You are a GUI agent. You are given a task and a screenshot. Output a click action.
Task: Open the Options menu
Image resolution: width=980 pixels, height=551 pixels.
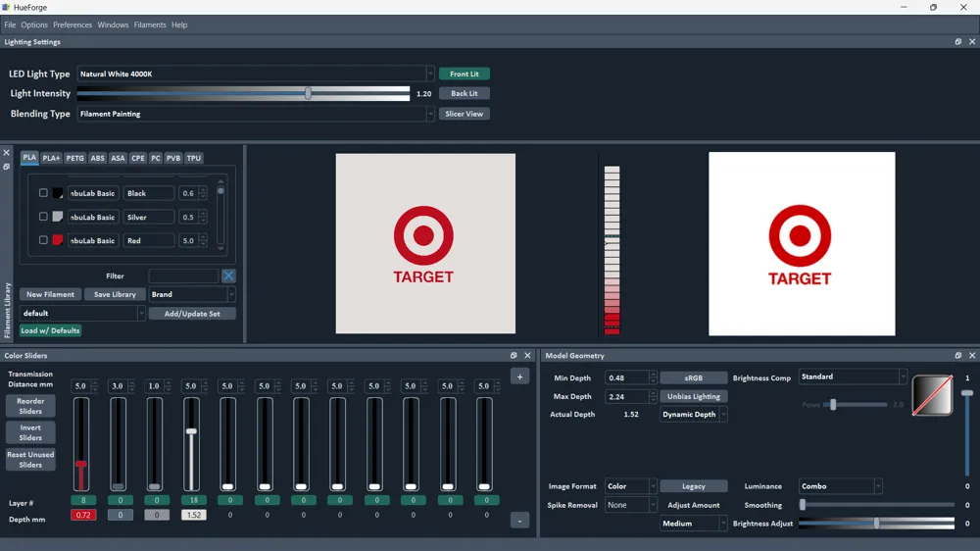coord(34,25)
